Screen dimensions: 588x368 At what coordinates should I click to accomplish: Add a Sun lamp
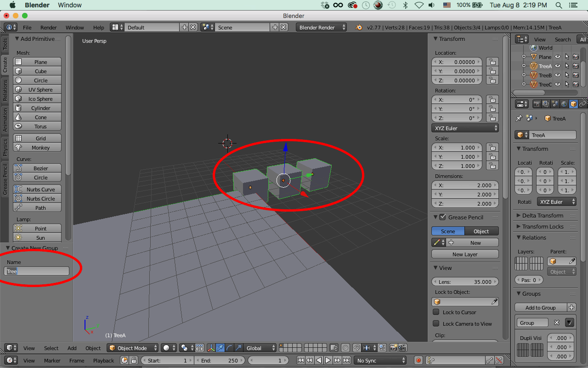37,237
